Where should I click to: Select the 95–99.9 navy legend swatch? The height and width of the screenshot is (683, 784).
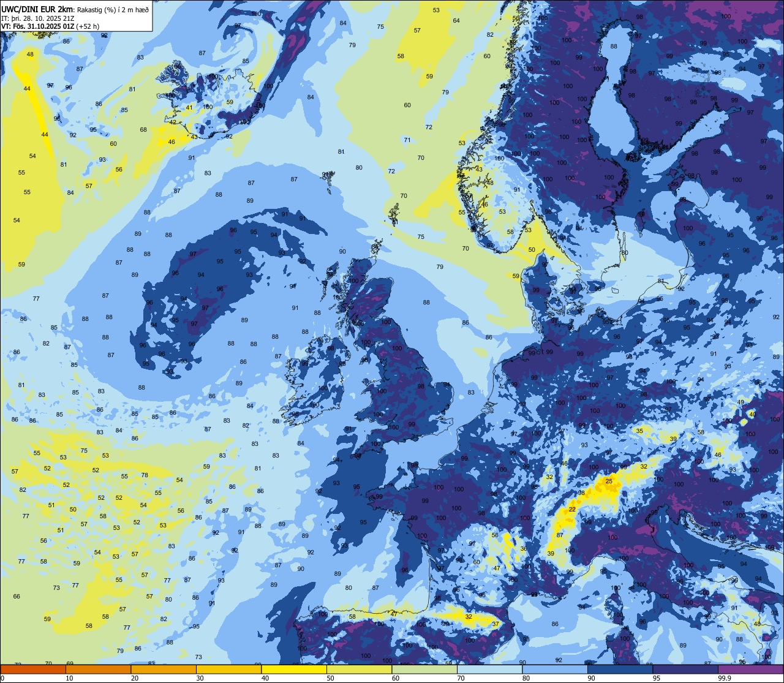pos(685,669)
